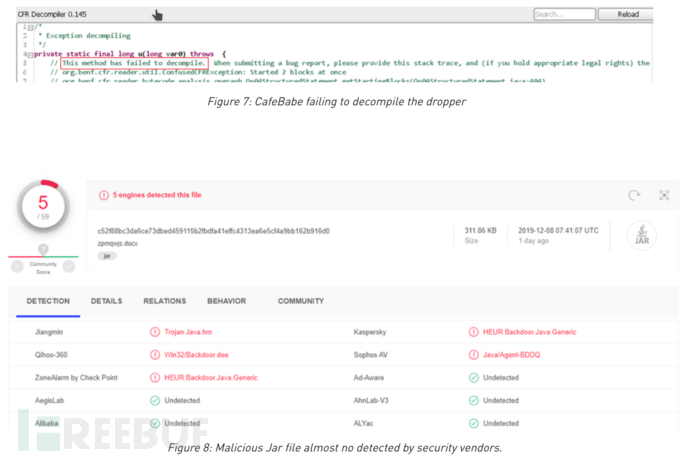
Task: Click the Trojan.Java.hm detection result
Action: pos(188,332)
